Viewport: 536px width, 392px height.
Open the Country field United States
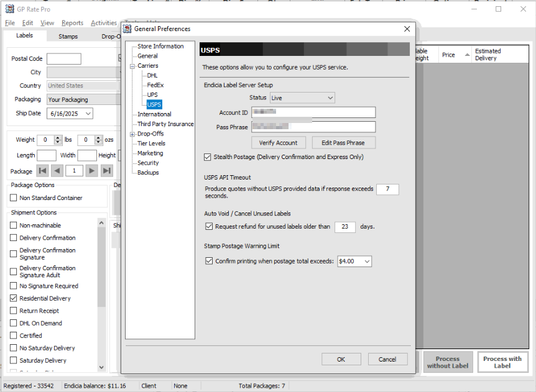pyautogui.click(x=84, y=86)
